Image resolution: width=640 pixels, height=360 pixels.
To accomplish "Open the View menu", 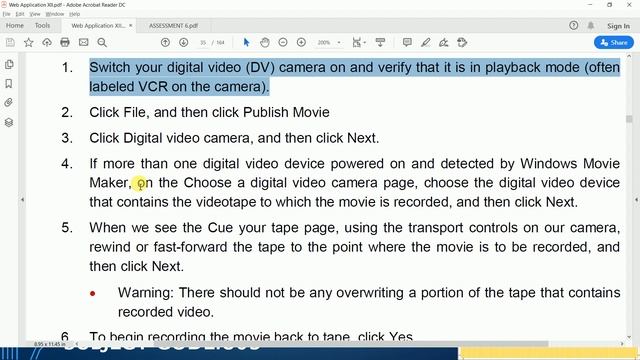I will pos(35,14).
